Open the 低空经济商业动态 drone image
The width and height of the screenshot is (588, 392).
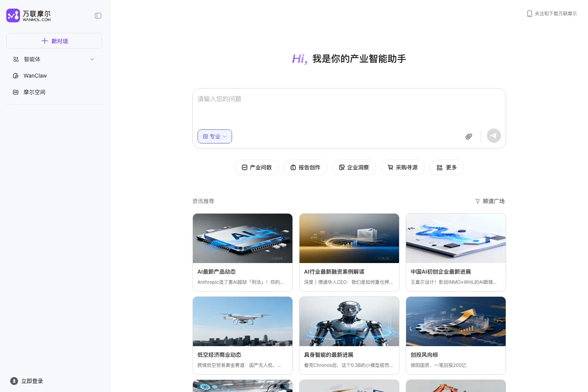click(x=243, y=321)
